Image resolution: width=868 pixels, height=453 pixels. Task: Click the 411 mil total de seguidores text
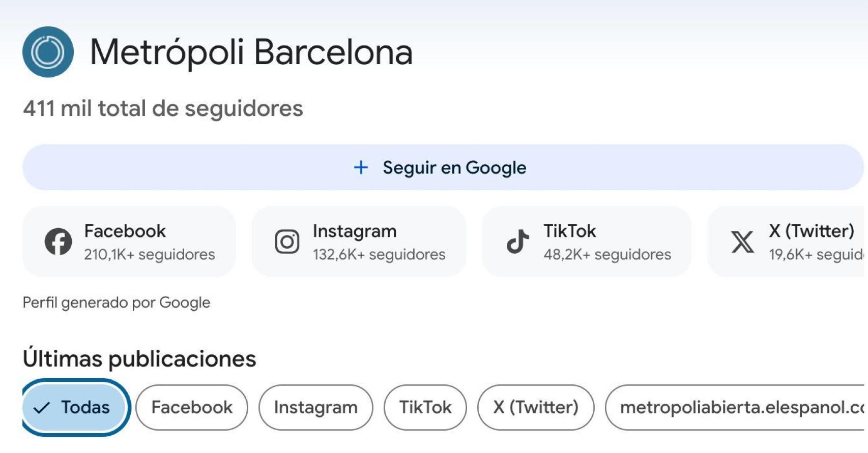162,107
